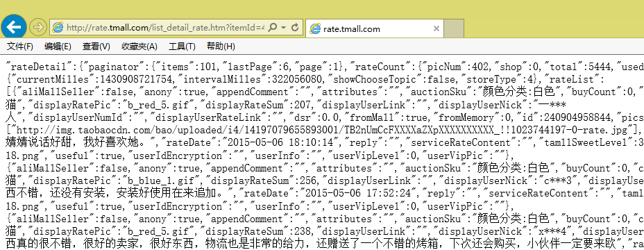Refresh the page with reload icon
Screen dimensions: 644x250
(x=294, y=28)
